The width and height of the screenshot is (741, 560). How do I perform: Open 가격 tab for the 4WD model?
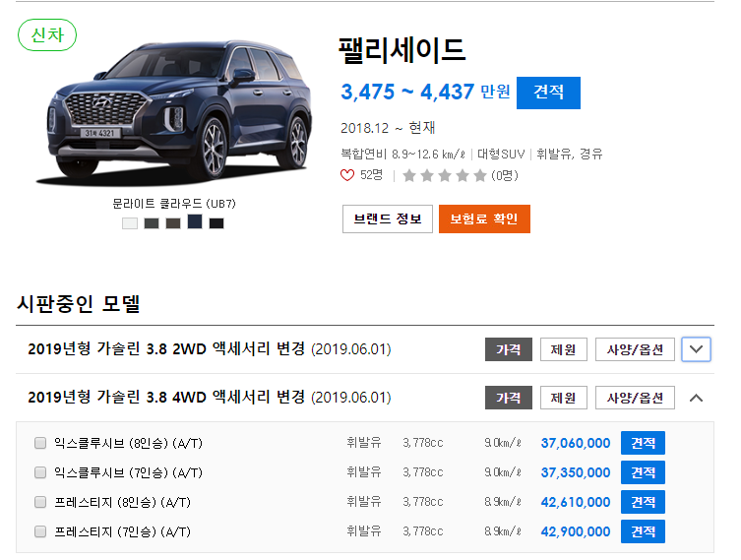[x=509, y=398]
